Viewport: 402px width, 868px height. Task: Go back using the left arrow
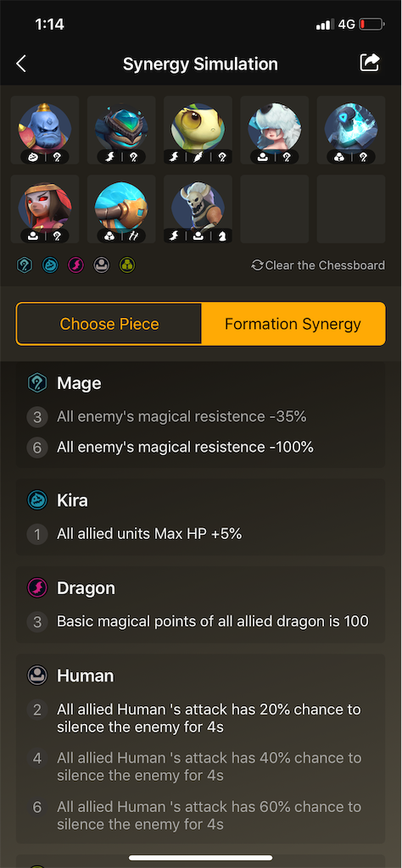(21, 64)
